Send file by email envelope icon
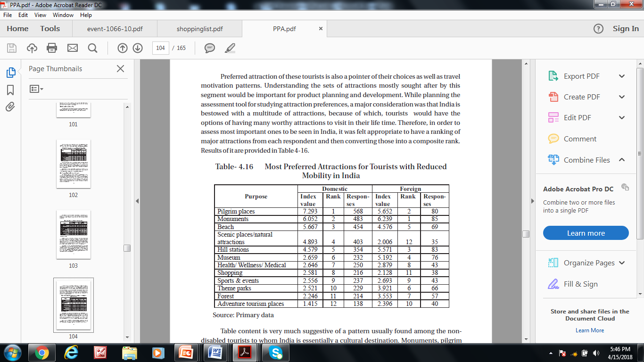The height and width of the screenshot is (362, 644). click(72, 48)
